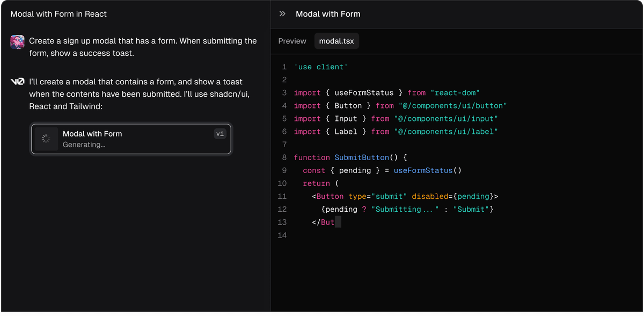Viewport: 644px width, 316px height.
Task: Open the Modal with Form generating card
Action: coord(131,139)
